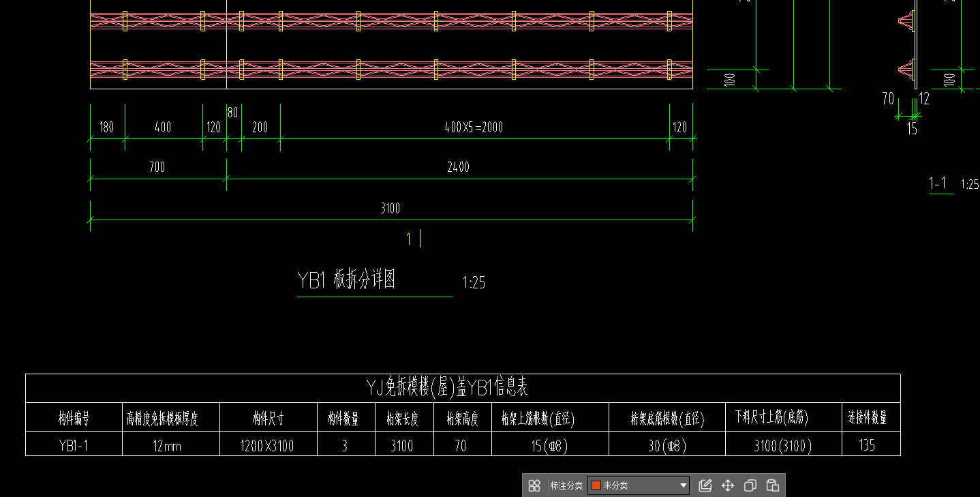980x497 pixels.
Task: Select the quantity cell showing 3
Action: click(x=345, y=446)
